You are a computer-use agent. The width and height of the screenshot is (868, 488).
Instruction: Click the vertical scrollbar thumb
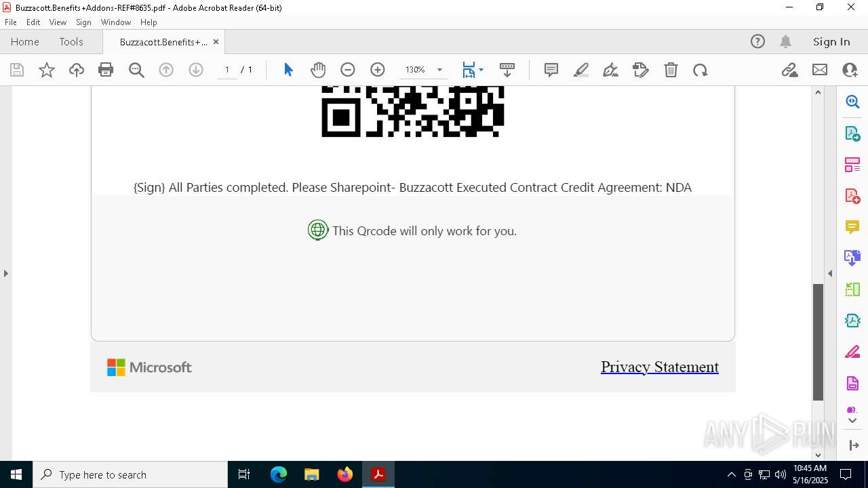point(818,342)
